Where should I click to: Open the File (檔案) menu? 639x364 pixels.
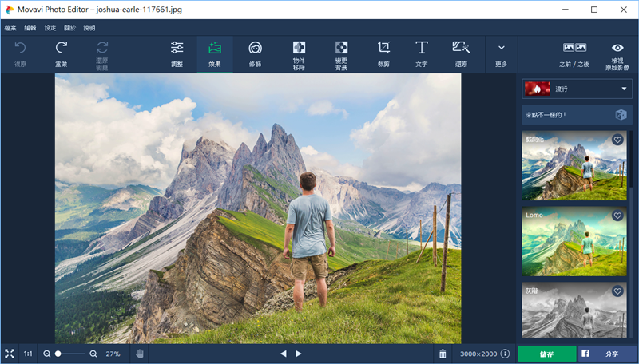pyautogui.click(x=10, y=28)
